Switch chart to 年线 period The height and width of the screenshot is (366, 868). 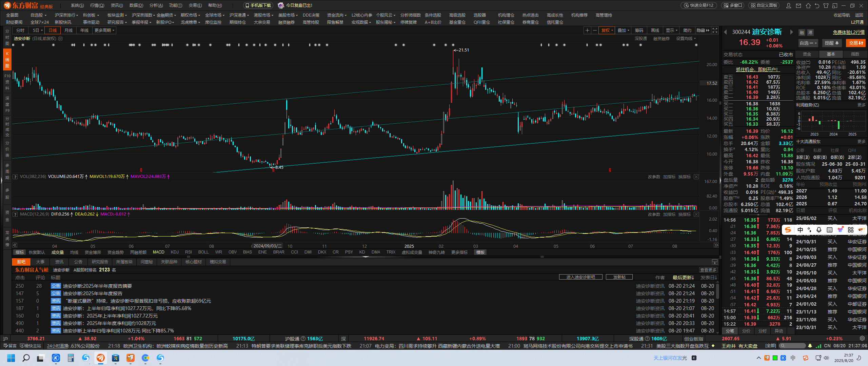tap(84, 30)
